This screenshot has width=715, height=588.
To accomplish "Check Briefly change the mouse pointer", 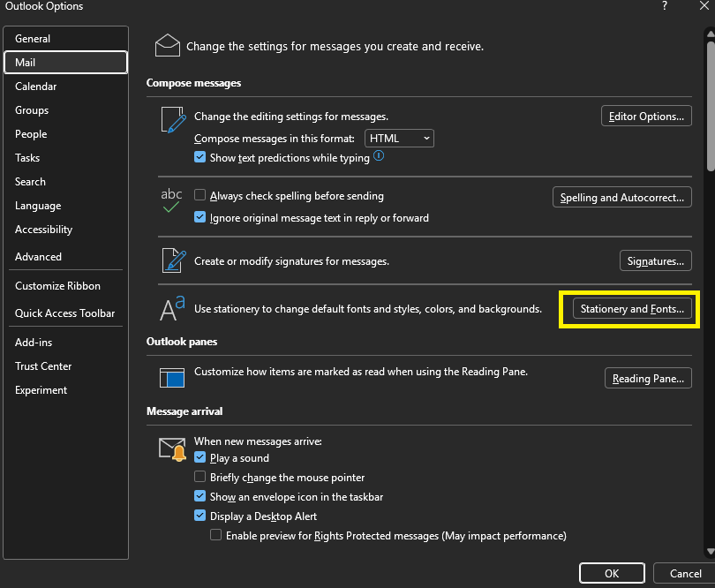I will coord(199,477).
